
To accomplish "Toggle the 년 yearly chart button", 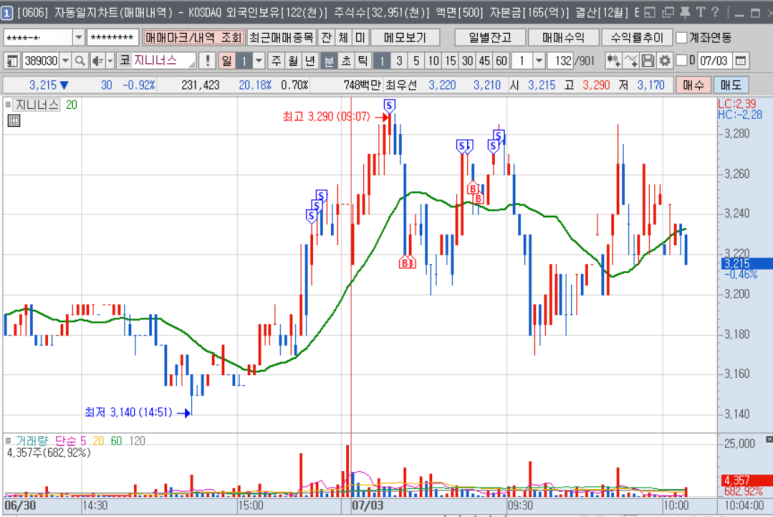I will pyautogui.click(x=310, y=61).
